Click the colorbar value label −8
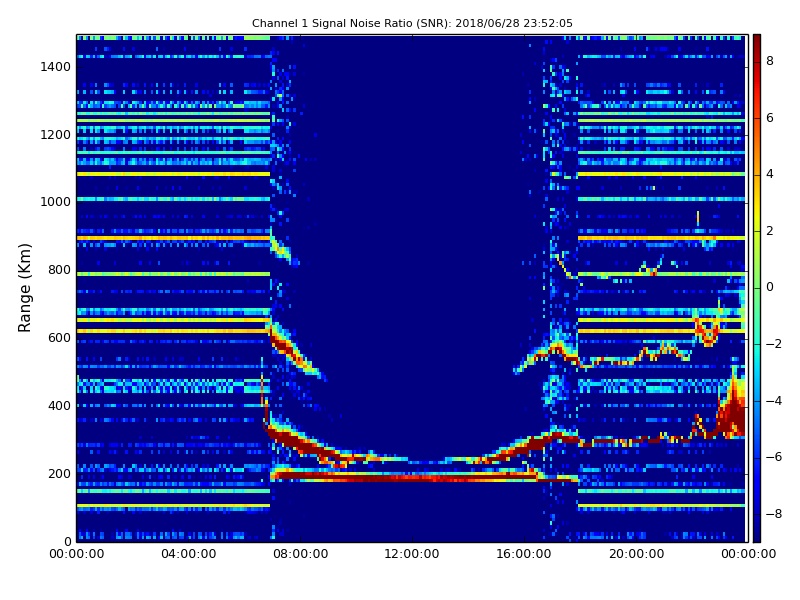 [773, 514]
